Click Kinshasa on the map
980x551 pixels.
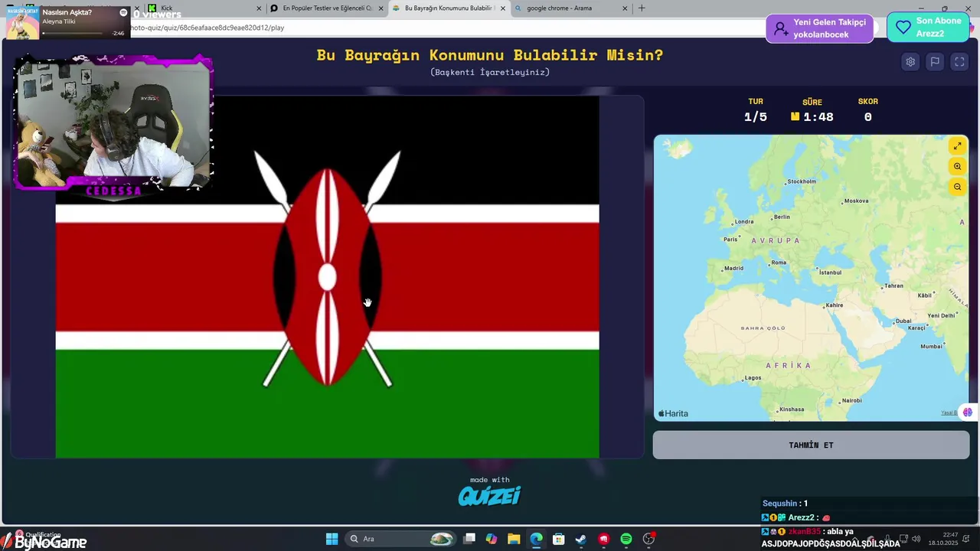tap(789, 409)
